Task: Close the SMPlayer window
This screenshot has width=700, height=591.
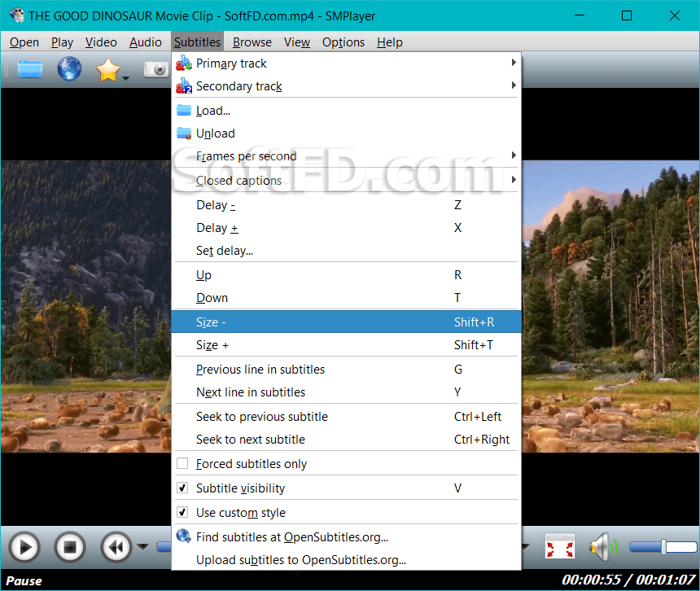Action: point(675,15)
